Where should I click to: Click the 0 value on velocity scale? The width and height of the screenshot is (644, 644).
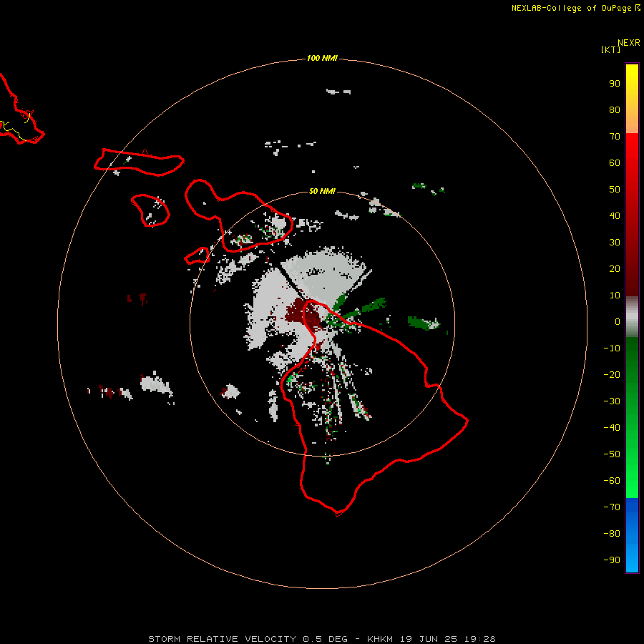(618, 322)
